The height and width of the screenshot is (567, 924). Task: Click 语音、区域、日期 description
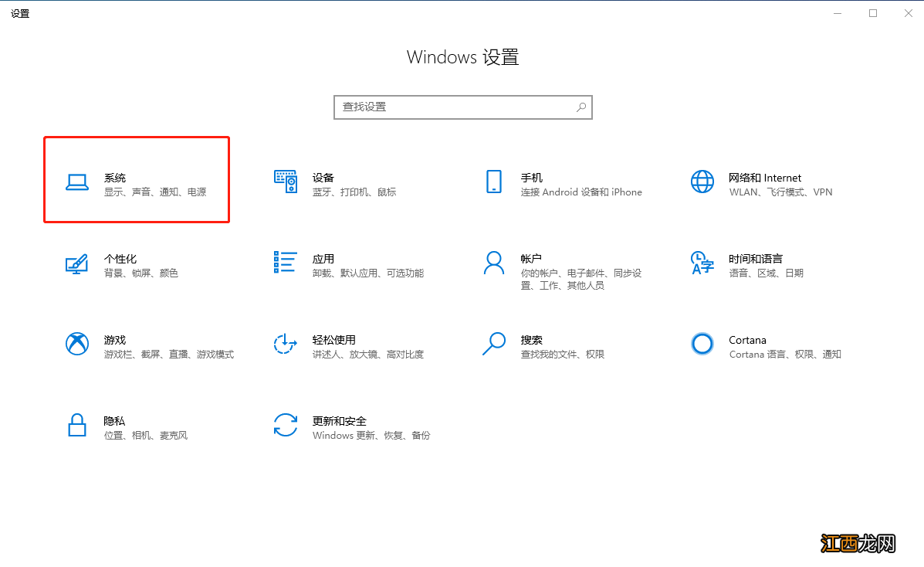(x=766, y=273)
